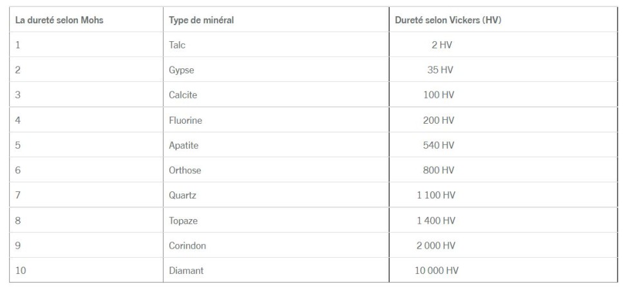Click the 'La dureté selon Mohs' column header
The image size is (644, 288).
(59, 20)
